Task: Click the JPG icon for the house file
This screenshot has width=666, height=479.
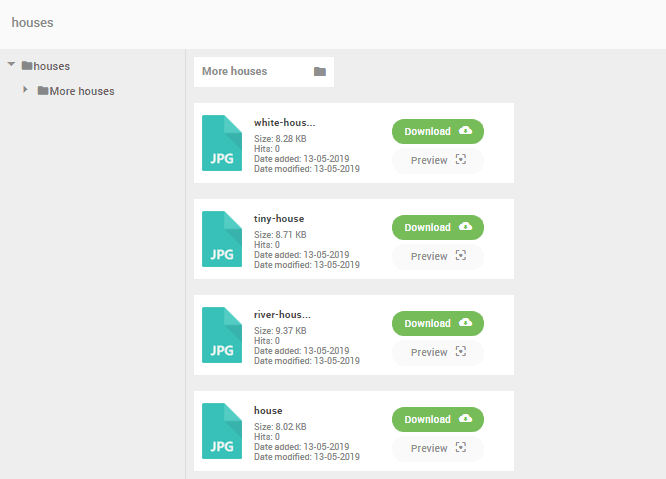Action: point(222,431)
